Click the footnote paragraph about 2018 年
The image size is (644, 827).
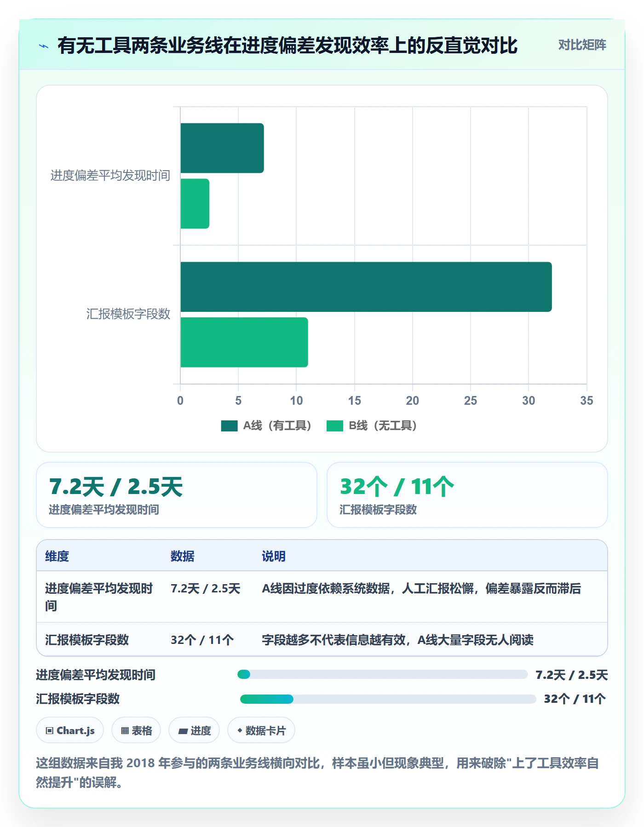(x=317, y=773)
